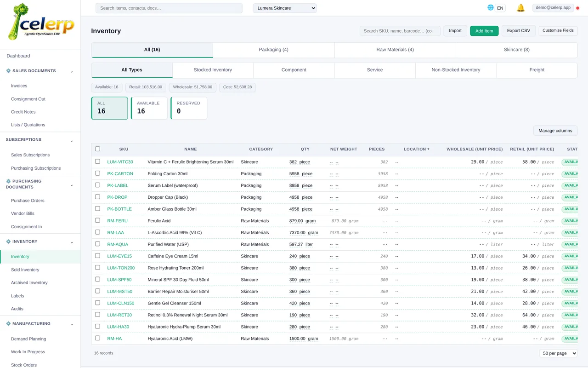This screenshot has height=368, width=588.
Task: Open Customize Fields
Action: [558, 31]
